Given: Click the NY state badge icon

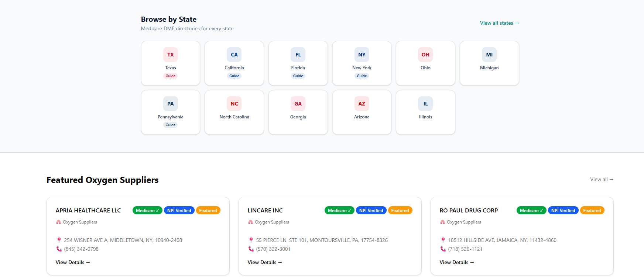Looking at the screenshot, I should (362, 55).
